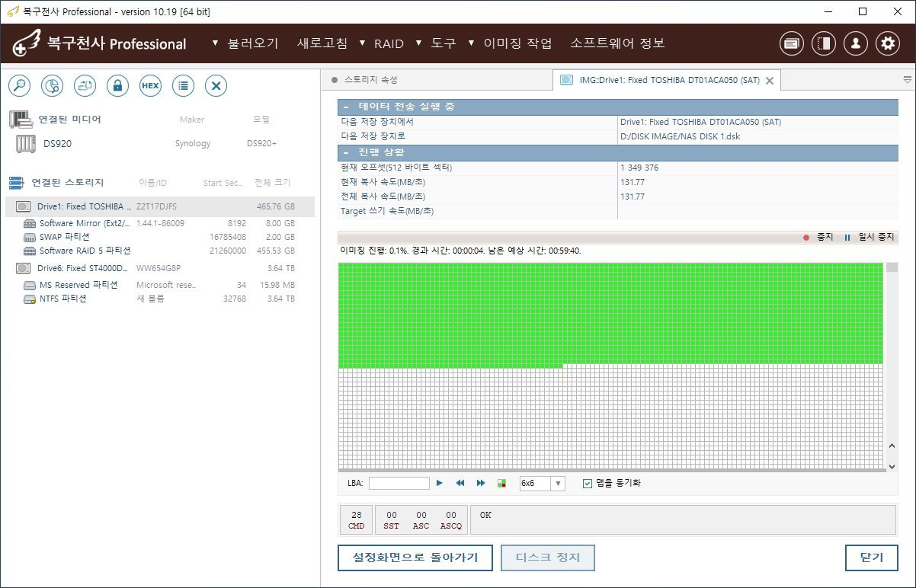This screenshot has height=588, width=916.
Task: Click the fast-forward double-arrow map button
Action: coord(481,483)
